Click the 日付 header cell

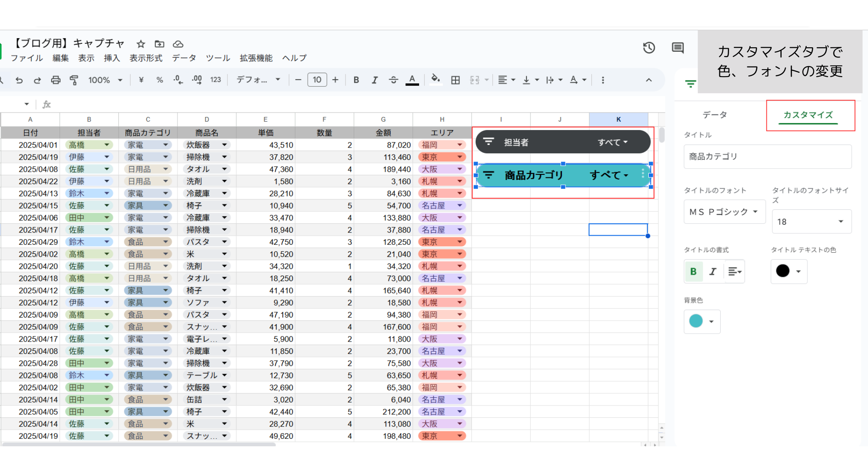point(30,133)
